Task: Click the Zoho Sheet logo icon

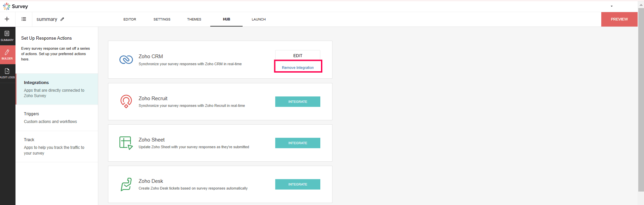Action: (126, 143)
